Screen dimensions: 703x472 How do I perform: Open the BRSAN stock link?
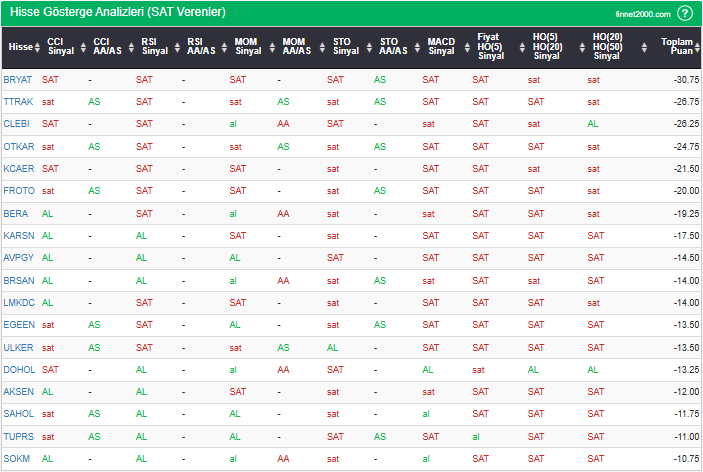pos(19,281)
